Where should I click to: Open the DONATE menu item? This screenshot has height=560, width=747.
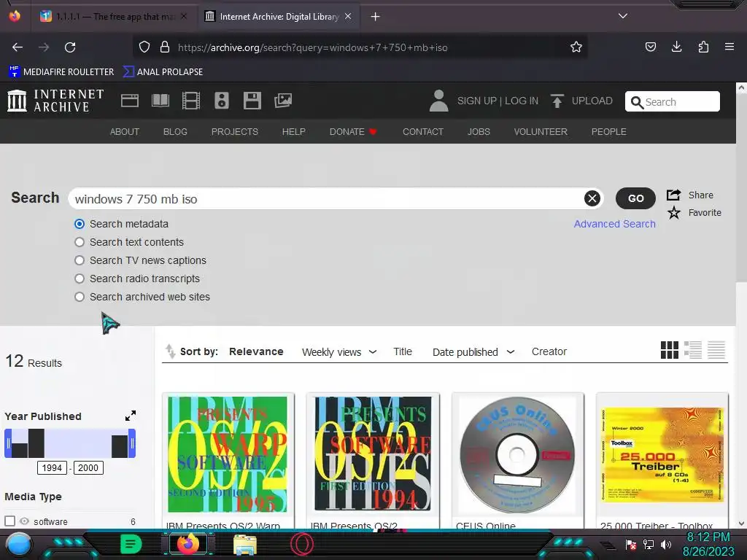point(353,131)
